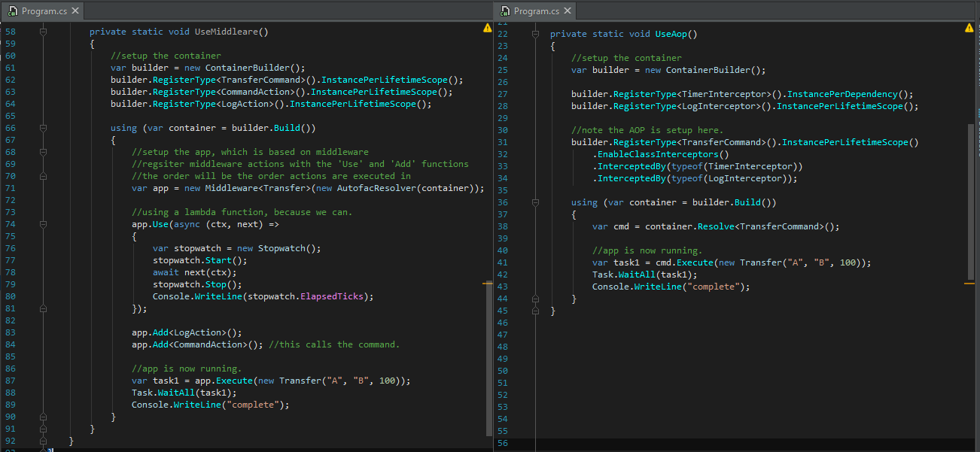980x452 pixels.
Task: Click line number 70 in the left gutter
Action: click(x=10, y=177)
